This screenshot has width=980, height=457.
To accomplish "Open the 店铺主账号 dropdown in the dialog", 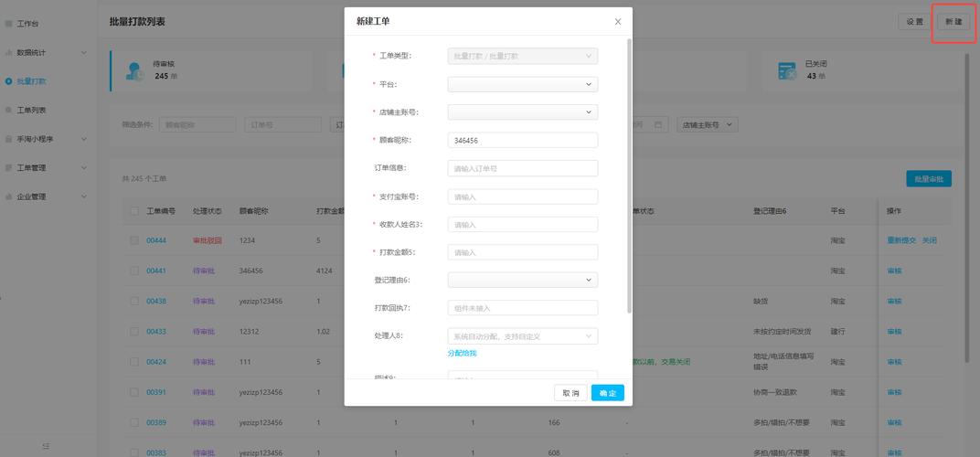I will (522, 112).
